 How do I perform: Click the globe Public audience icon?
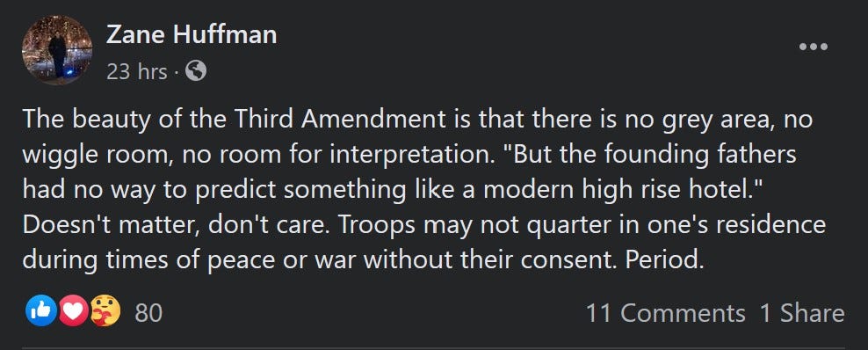coord(195,71)
